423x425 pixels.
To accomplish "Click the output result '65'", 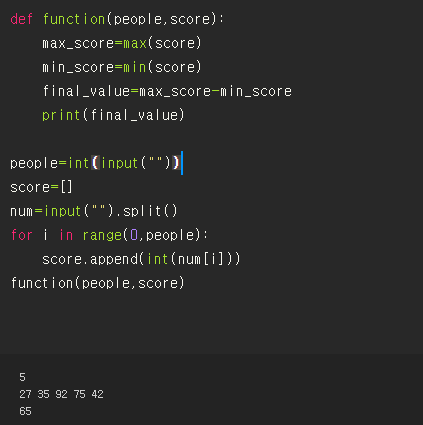I will pyautogui.click(x=25, y=411).
